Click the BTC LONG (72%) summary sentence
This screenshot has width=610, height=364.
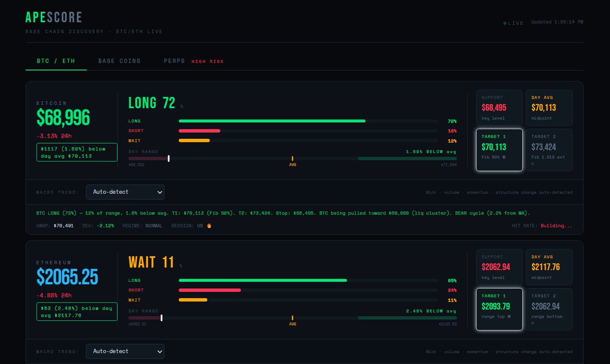(283, 213)
